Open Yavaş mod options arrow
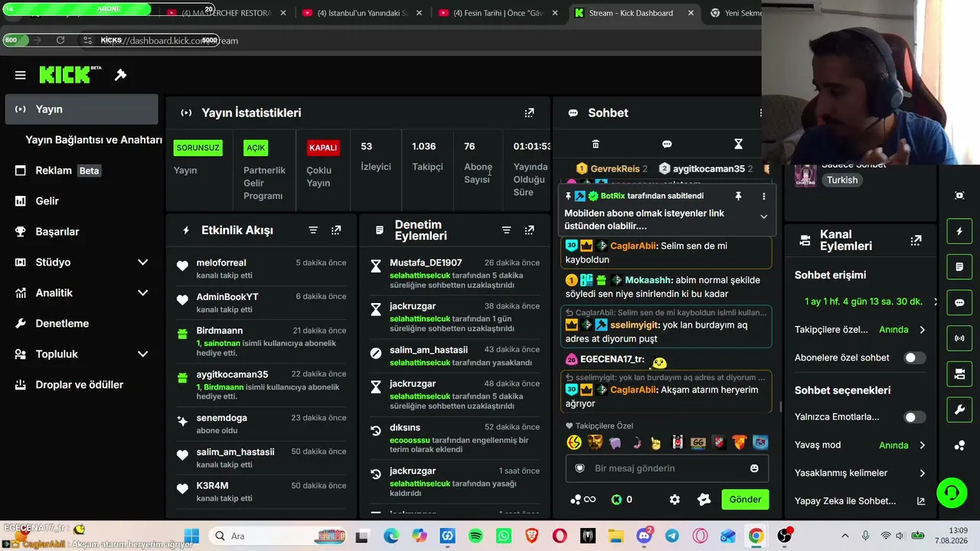Image resolution: width=980 pixels, height=551 pixels. (922, 445)
